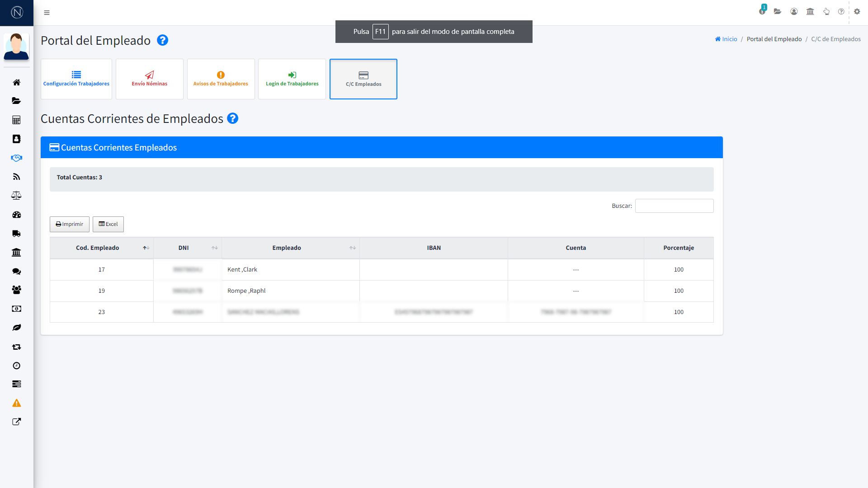This screenshot has height=488, width=868.
Task: Open the calculator icon in sidebar
Action: point(17,120)
